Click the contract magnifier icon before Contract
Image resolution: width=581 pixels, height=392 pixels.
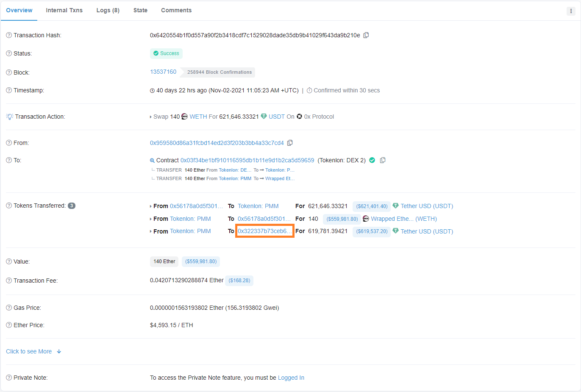[x=152, y=161]
